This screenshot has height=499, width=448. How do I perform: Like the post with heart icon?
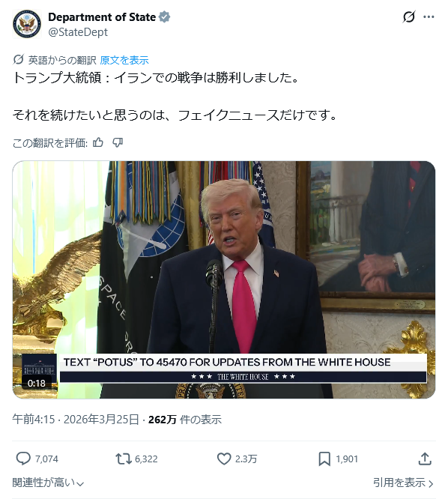click(224, 459)
